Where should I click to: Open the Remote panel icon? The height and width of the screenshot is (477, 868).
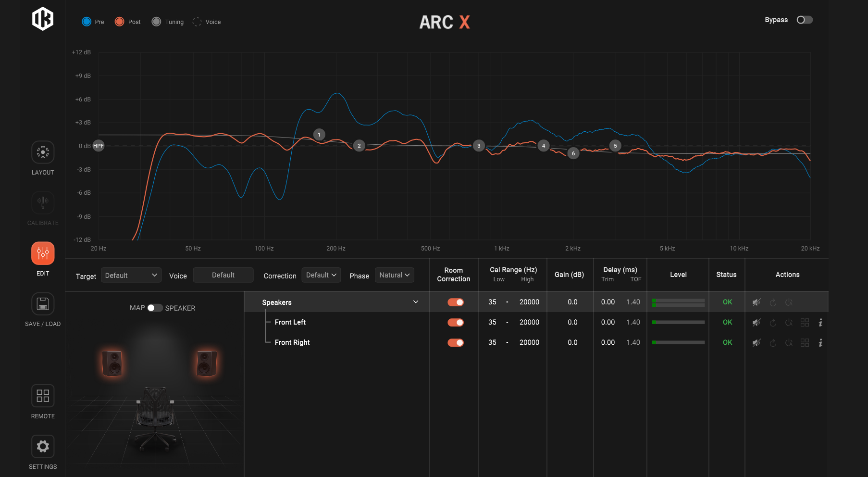[43, 396]
